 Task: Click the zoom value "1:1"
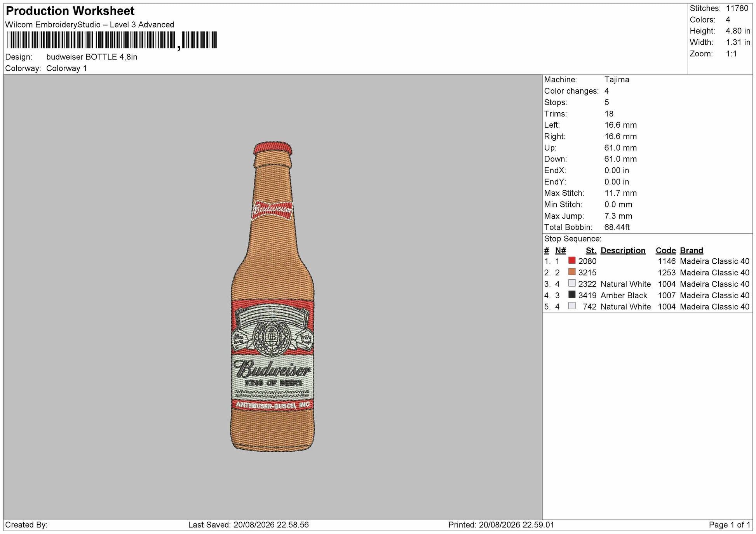click(732, 54)
